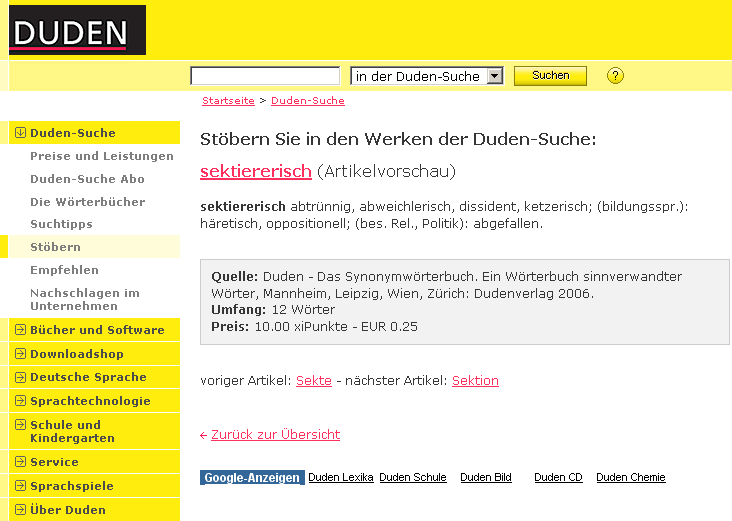
Task: Open Duden Schule ad link
Action: (413, 477)
